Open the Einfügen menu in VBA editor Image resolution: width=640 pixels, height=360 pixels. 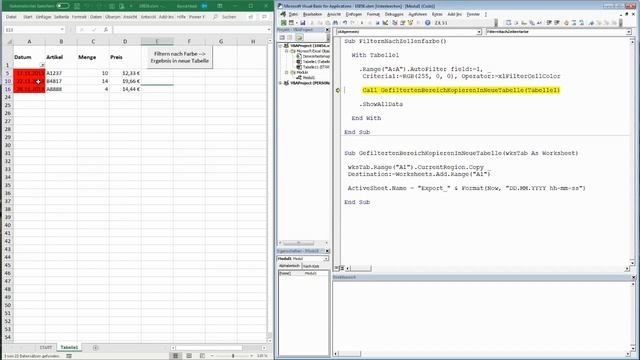(x=353, y=14)
